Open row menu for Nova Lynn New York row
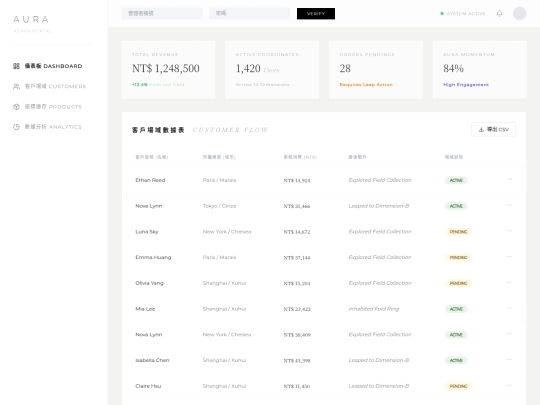Image resolution: width=540 pixels, height=405 pixels. (509, 334)
